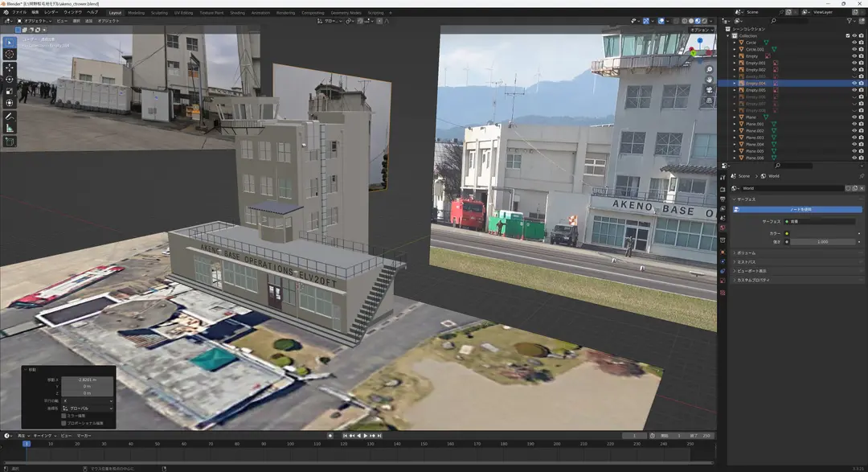Expand the カスタムプロパティ panel
Image resolution: width=868 pixels, height=472 pixels.
(x=797, y=281)
